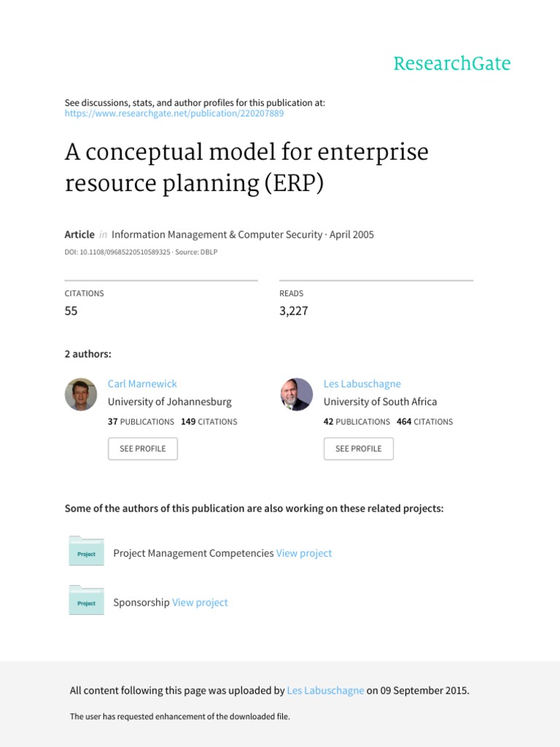Click the Information Management & Computer Security journal name
Image resolution: width=560 pixels, height=747 pixels.
click(217, 235)
